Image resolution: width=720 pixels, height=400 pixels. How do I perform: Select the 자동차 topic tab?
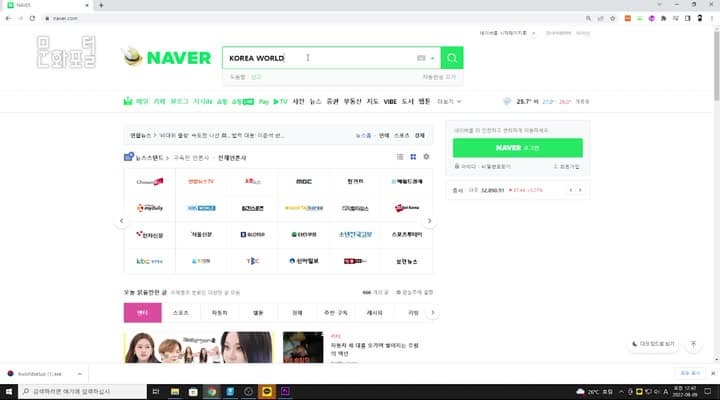tap(219, 313)
